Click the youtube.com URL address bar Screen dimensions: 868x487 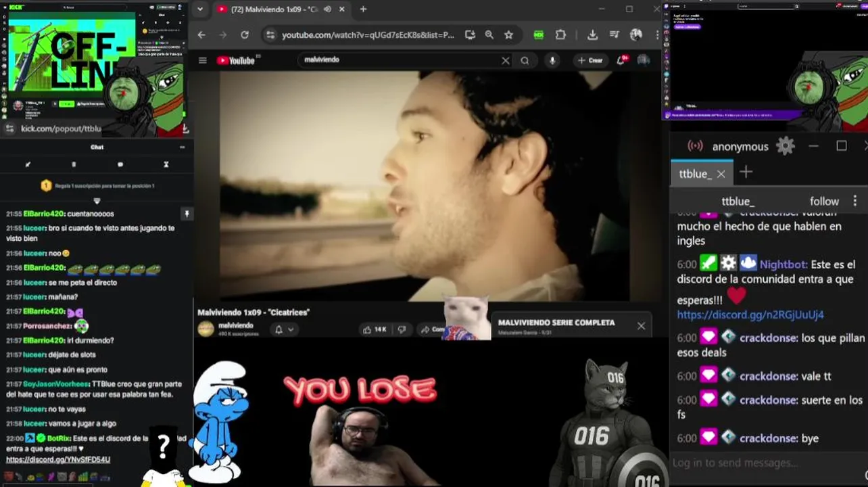368,35
